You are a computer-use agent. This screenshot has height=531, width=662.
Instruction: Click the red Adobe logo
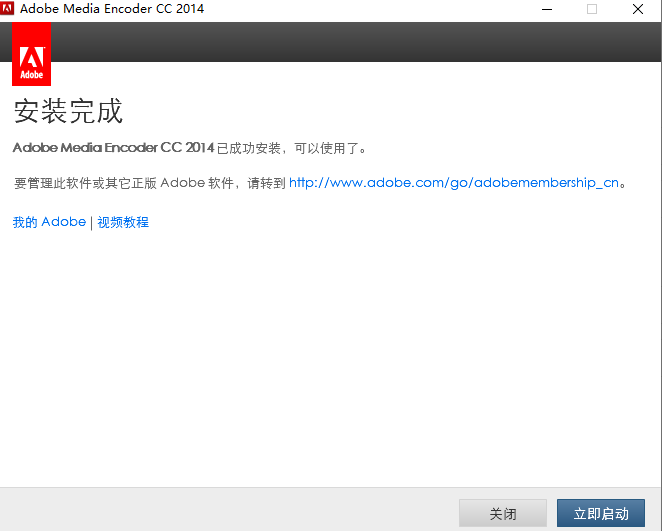[32, 54]
